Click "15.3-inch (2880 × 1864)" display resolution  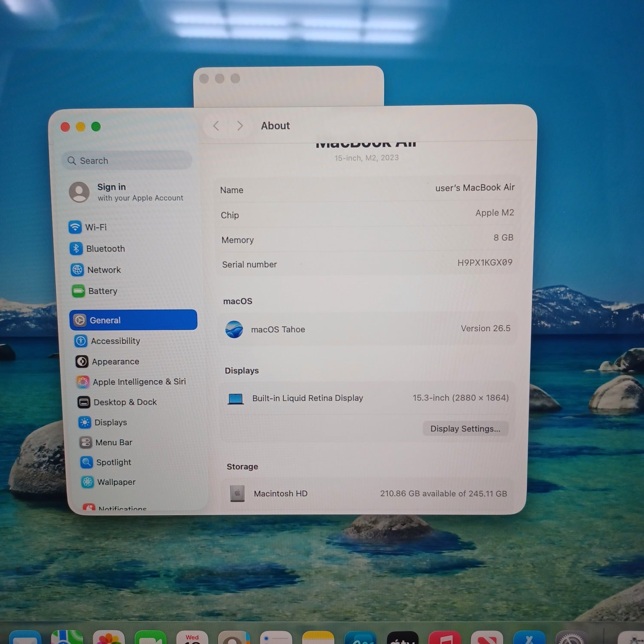pos(461,398)
